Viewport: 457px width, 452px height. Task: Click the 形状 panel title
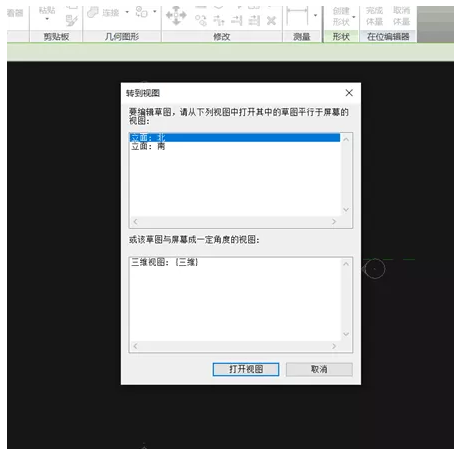[x=341, y=37]
